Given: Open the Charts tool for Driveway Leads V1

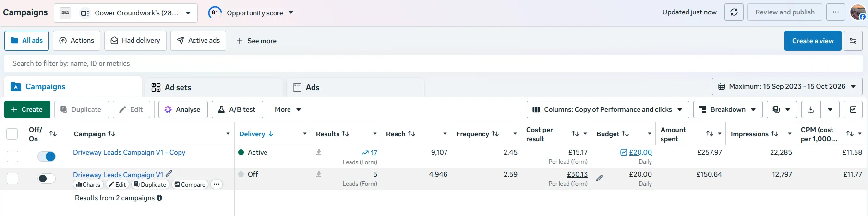Looking at the screenshot, I should (88, 184).
